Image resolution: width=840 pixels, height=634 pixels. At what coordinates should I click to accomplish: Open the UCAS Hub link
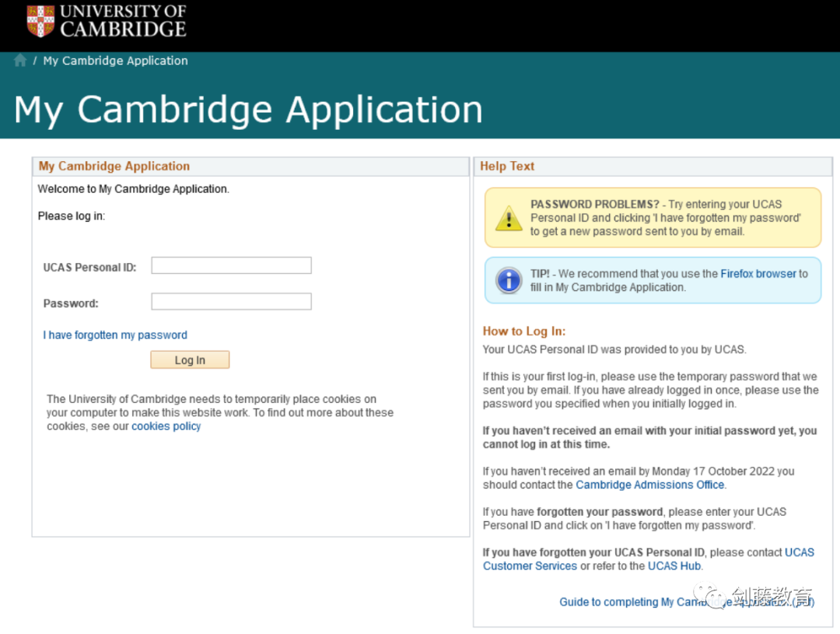[674, 566]
